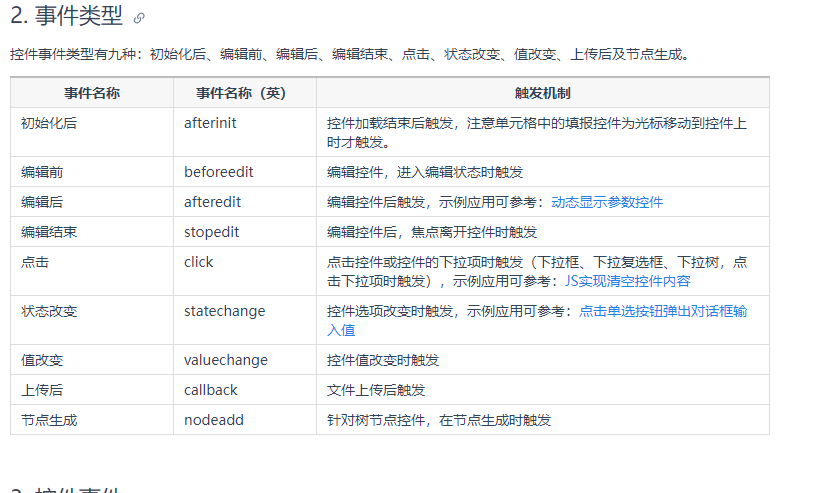
Task: Click the afterinit cell
Action: (245, 132)
